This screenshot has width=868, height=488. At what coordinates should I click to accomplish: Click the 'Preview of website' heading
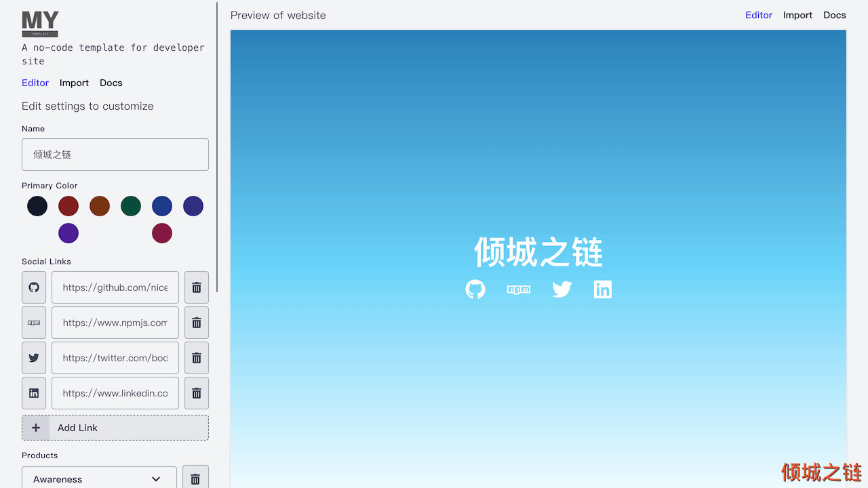278,15
